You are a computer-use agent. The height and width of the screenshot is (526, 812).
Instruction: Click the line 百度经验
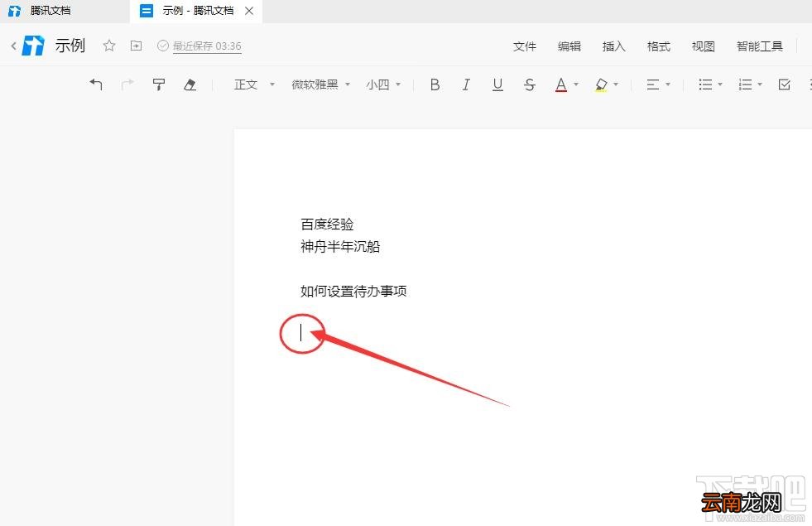tap(327, 224)
